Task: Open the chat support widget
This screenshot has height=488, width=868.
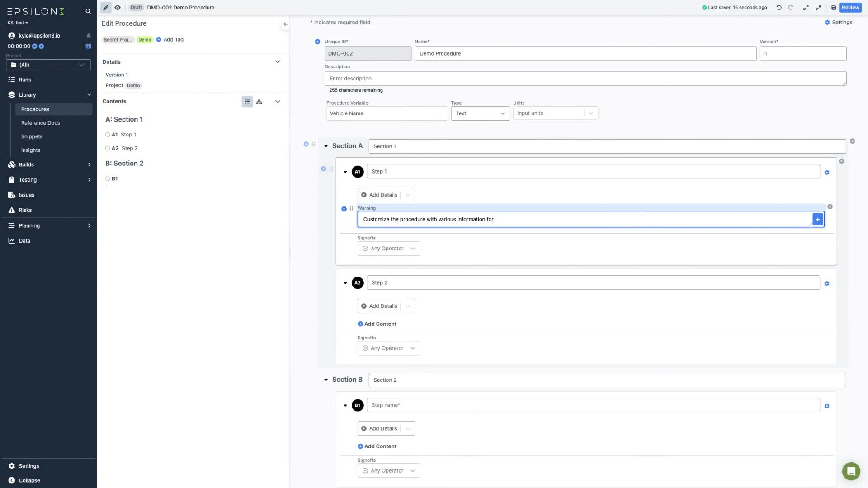Action: 851,471
